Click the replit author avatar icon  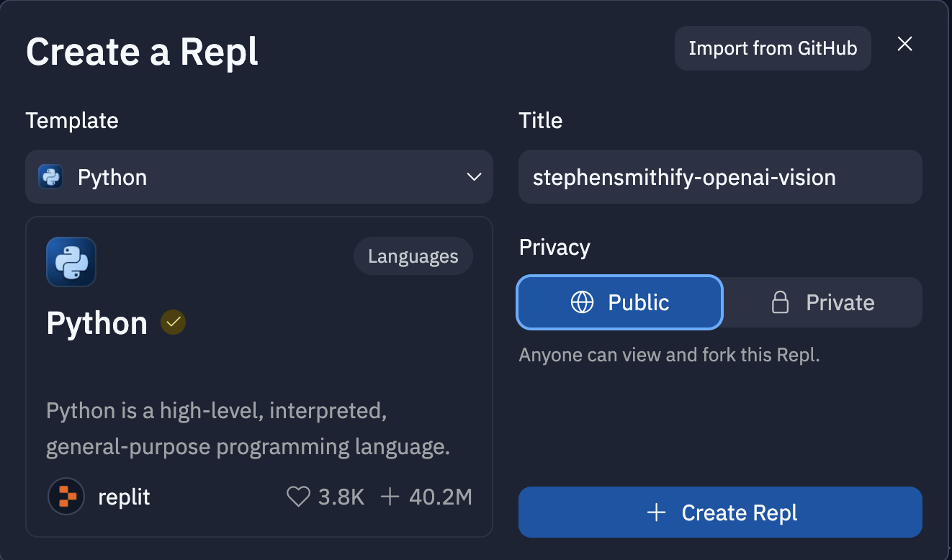(66, 497)
